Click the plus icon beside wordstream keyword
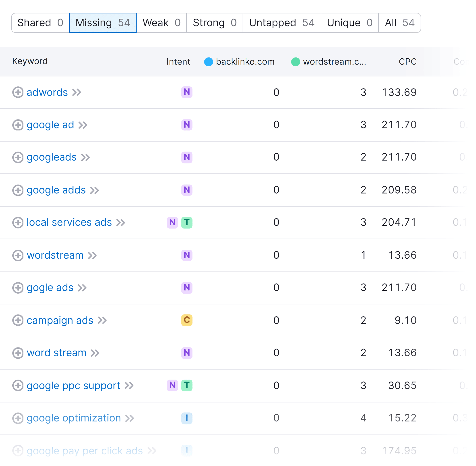 click(18, 255)
